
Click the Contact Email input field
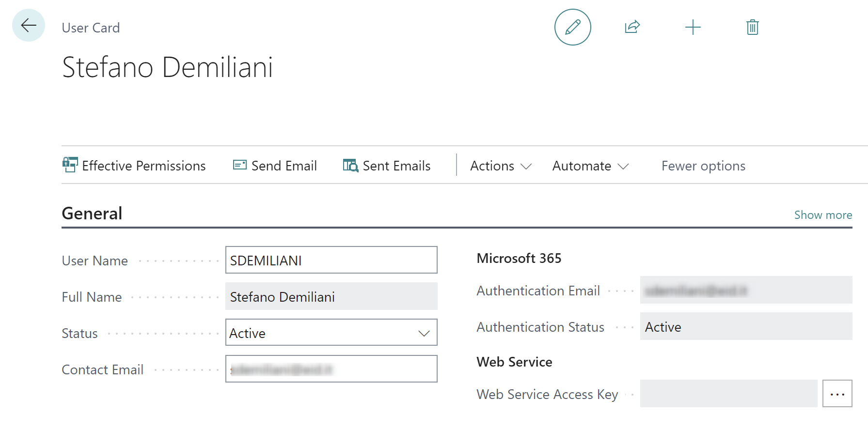click(x=331, y=369)
